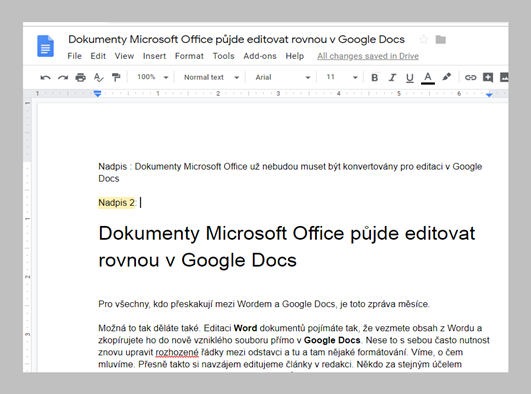531x394 pixels.
Task: Open the highlight color pen
Action: pos(447,77)
